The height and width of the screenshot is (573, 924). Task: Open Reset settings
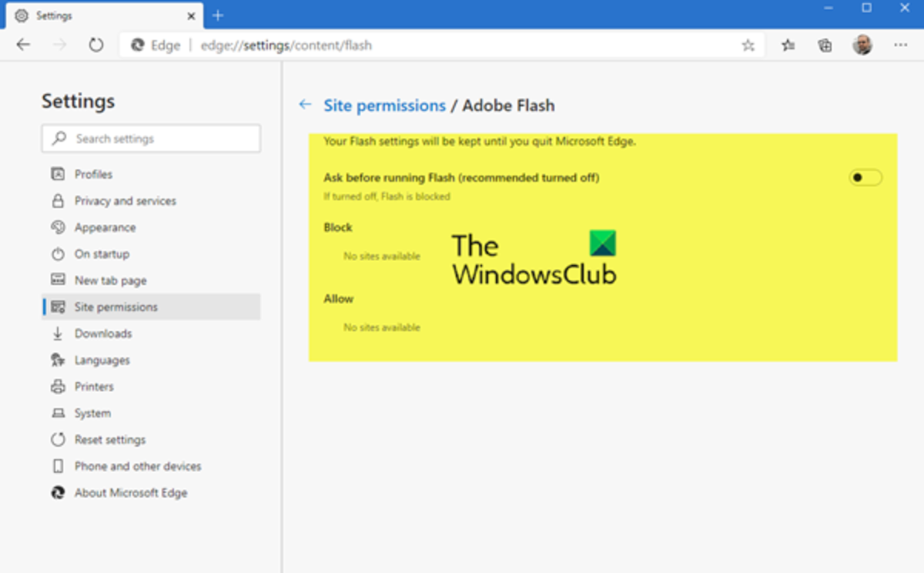pos(151,440)
